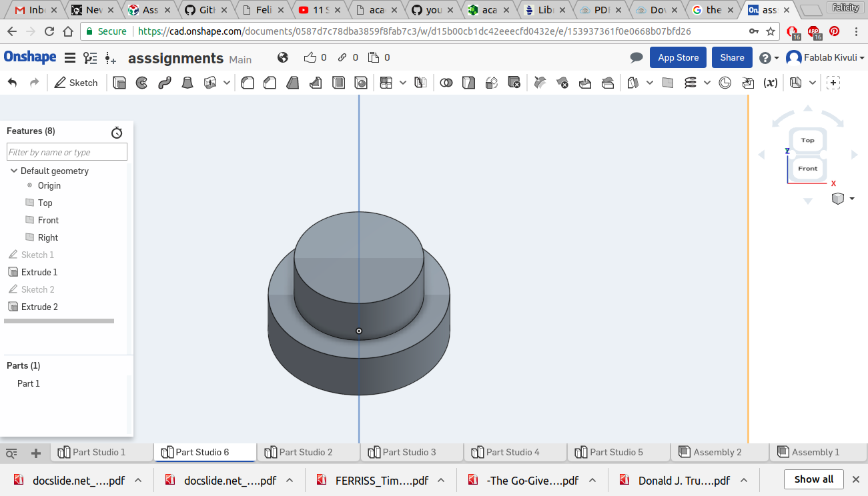868x496 pixels.
Task: Select the Hole tool
Action: point(361,83)
